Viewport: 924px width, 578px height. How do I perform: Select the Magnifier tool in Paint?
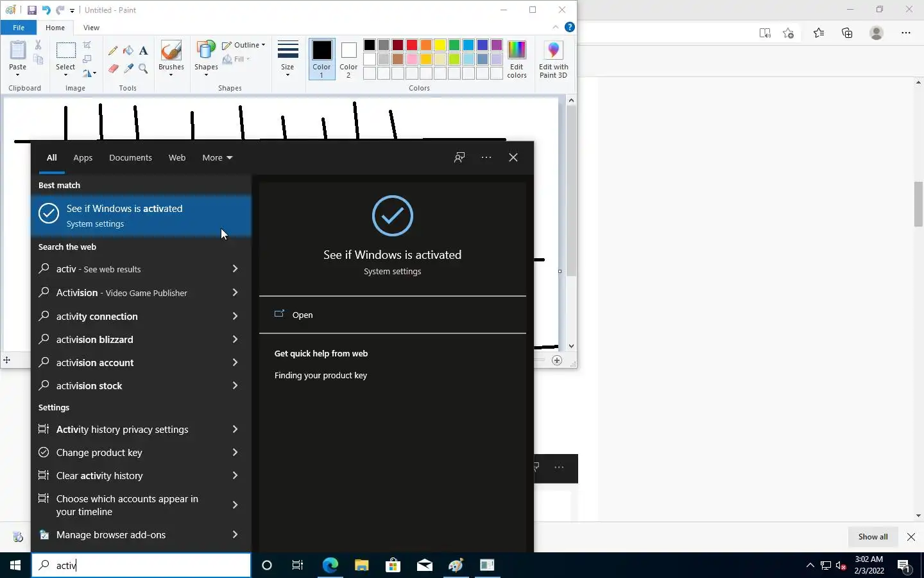point(144,69)
